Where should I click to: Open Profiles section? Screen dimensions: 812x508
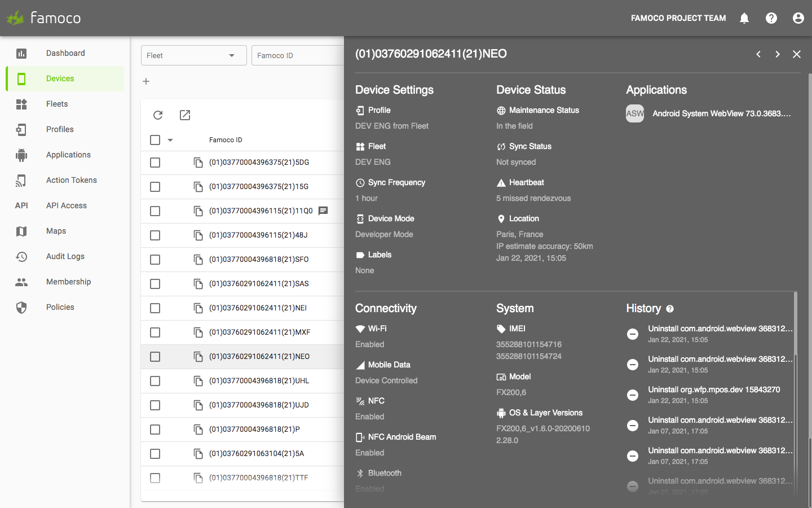coord(65,129)
